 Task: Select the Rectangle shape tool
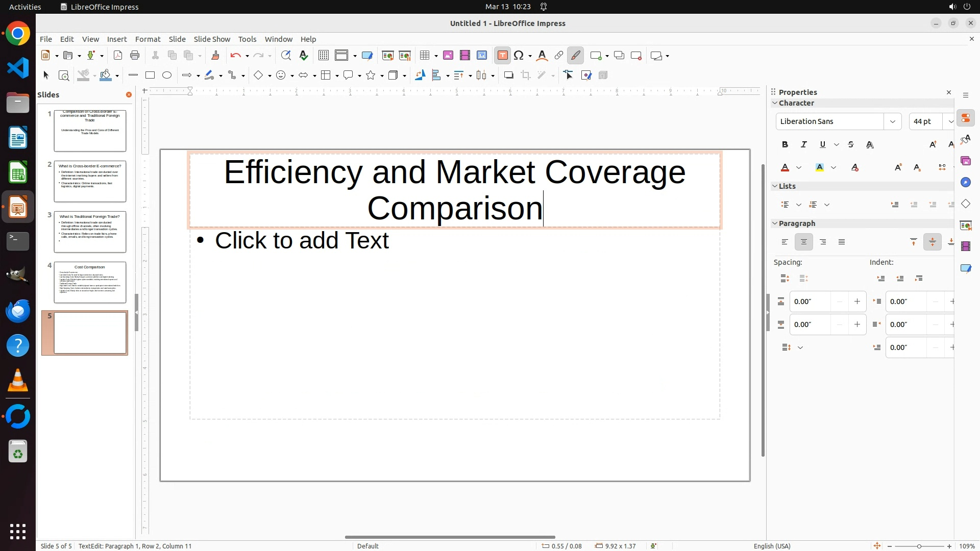(150, 75)
